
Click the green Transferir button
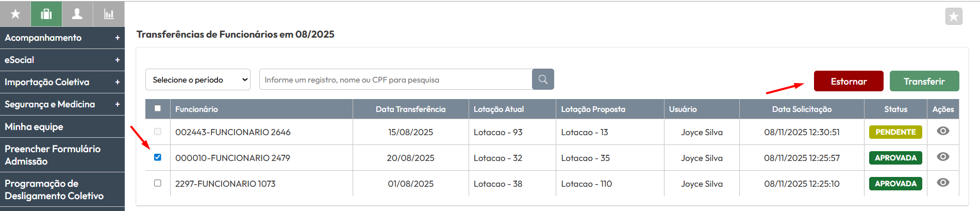[x=924, y=82]
